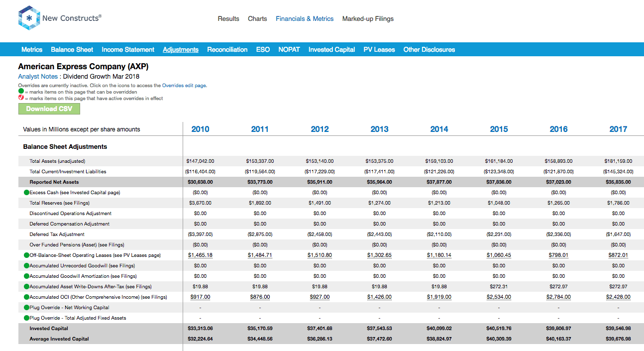Click green dot beside Plug Override Total Adjusted Fixed Assets
644x351 pixels.
pos(26,318)
